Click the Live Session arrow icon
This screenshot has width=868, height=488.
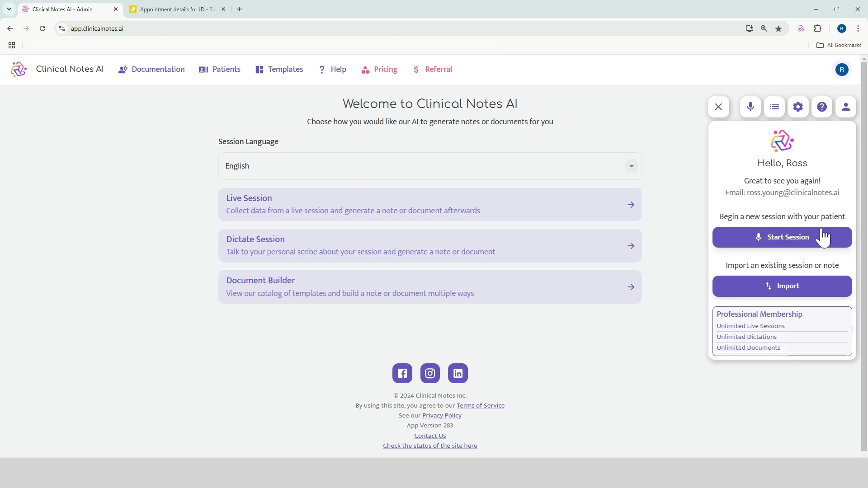(x=631, y=205)
